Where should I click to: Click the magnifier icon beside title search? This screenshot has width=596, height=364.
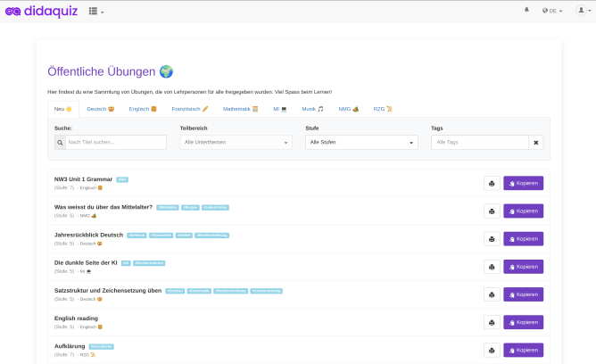click(60, 143)
